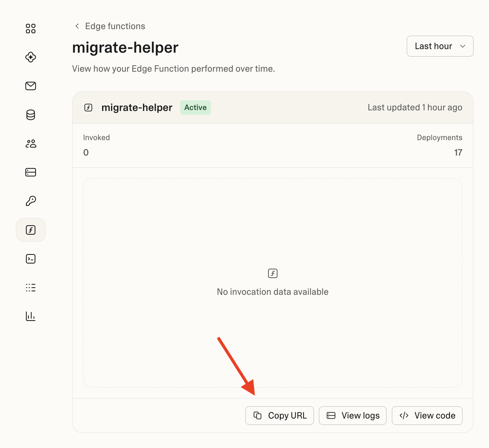
Task: Click the green Active status badge
Action: [195, 107]
